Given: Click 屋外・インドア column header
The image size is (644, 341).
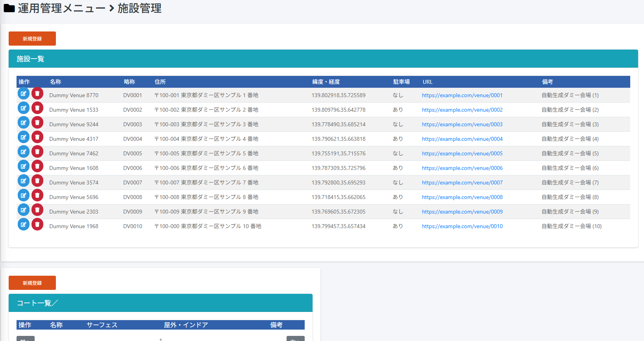Looking at the screenshot, I should point(186,325).
